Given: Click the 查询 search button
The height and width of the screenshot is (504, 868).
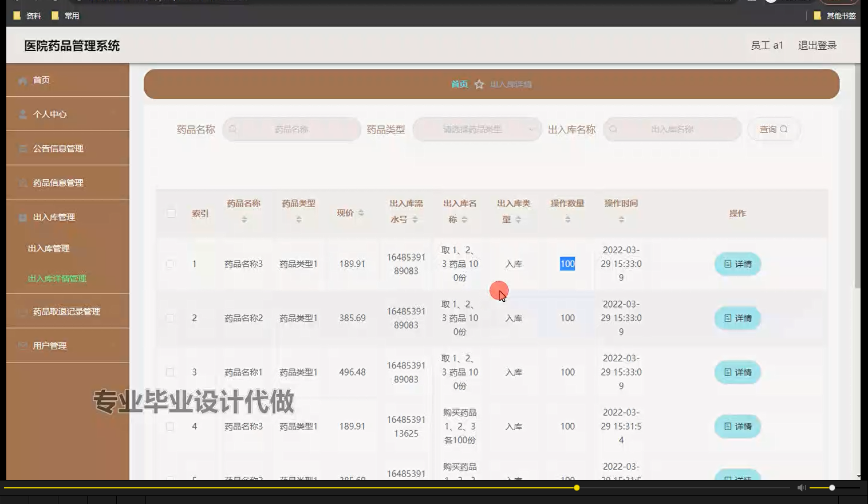Looking at the screenshot, I should click(x=773, y=129).
